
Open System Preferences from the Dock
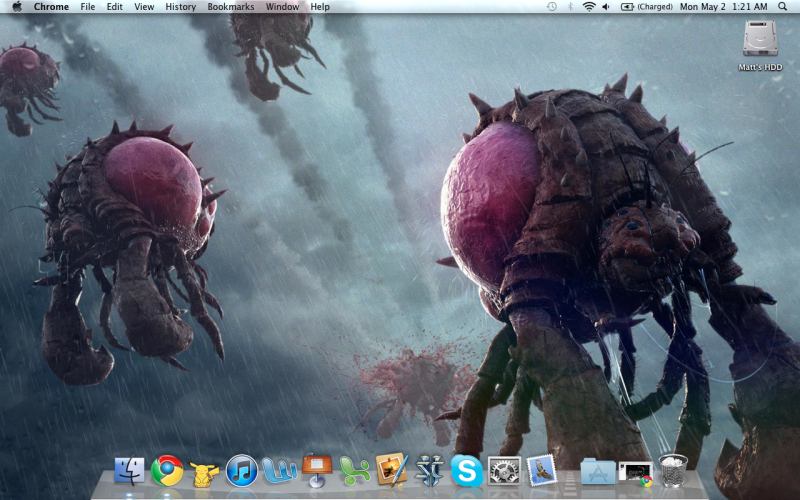click(x=504, y=470)
